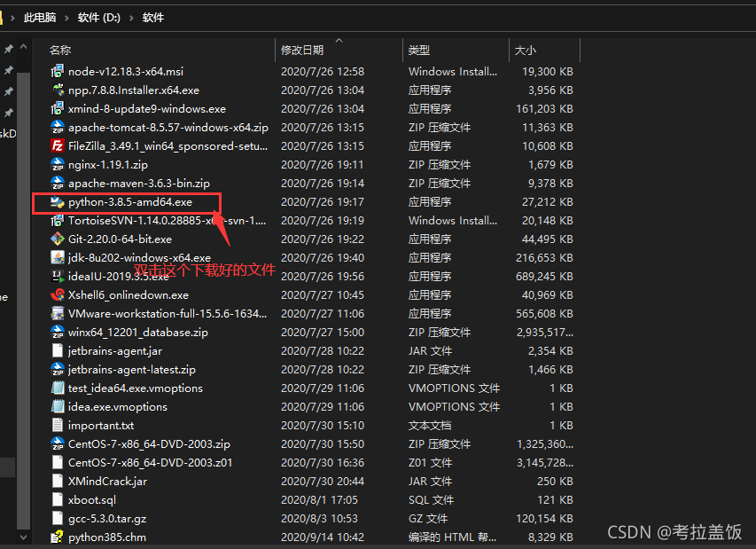The width and height of the screenshot is (756, 549).
Task: Click the ideaIU-2019 installer icon
Action: point(58,277)
